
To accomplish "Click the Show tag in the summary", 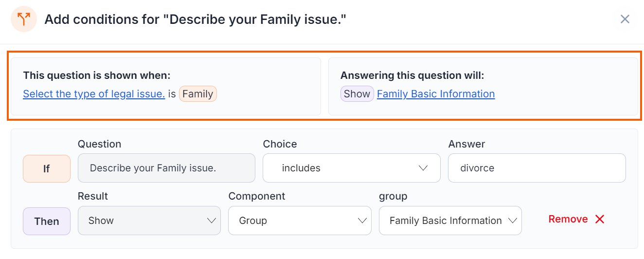I will click(x=357, y=94).
